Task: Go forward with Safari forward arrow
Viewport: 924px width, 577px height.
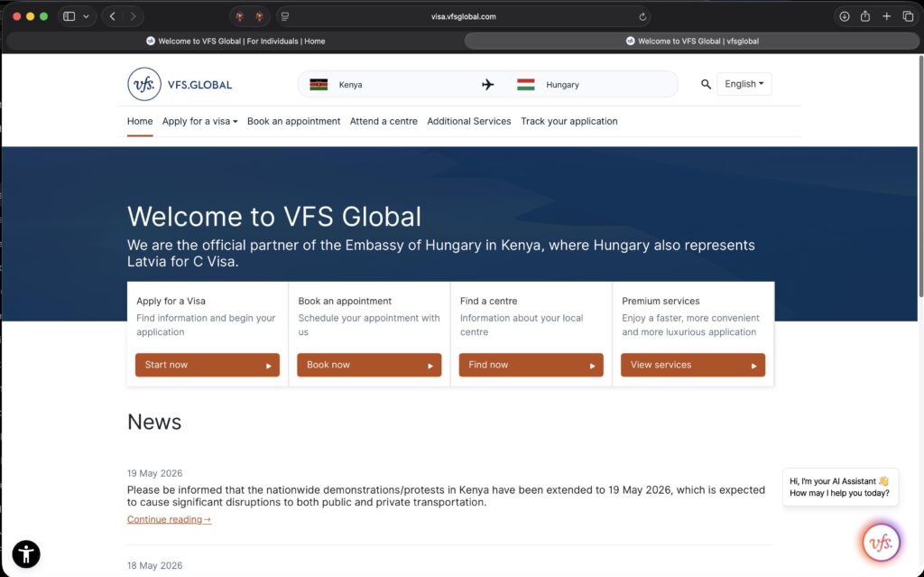Action: 134,16
